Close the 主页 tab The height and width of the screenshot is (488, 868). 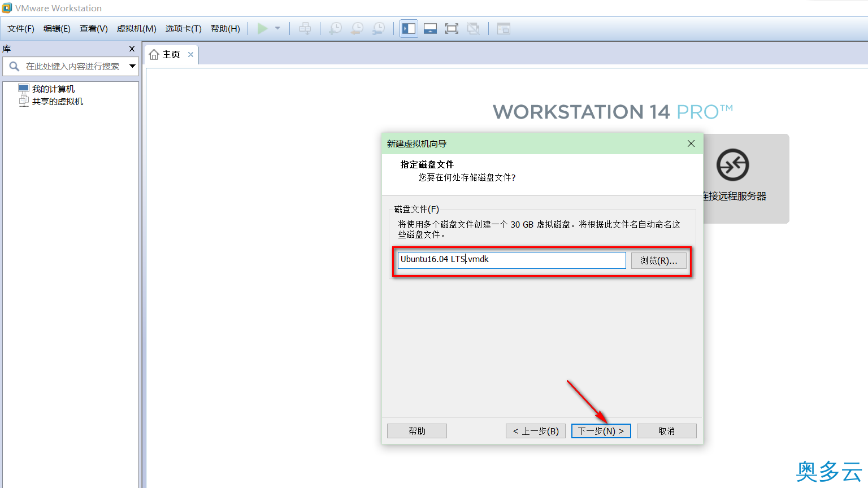(191, 55)
